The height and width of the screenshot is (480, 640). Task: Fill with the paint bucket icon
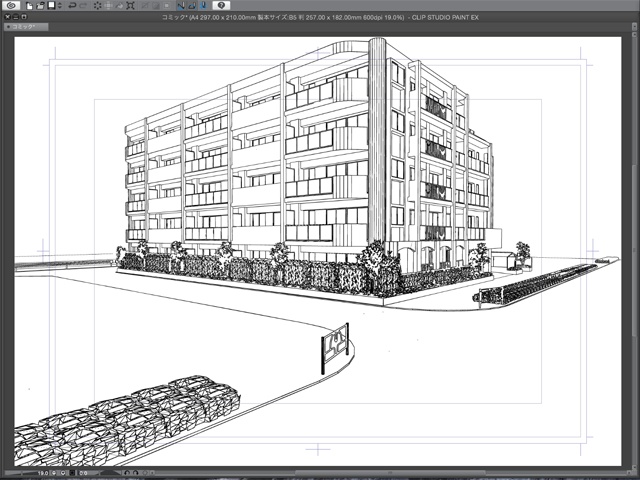click(120, 6)
